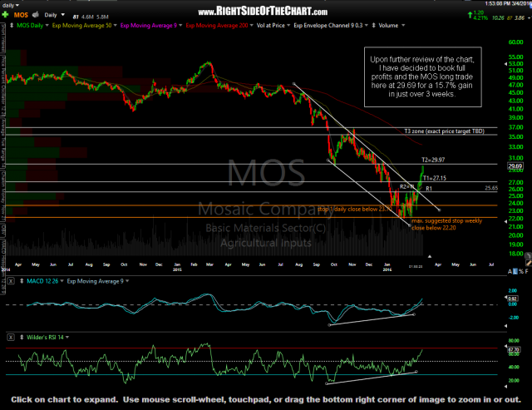The height and width of the screenshot is (410, 532).
Task: Click the white triangle time-axis marker
Action: point(430,257)
